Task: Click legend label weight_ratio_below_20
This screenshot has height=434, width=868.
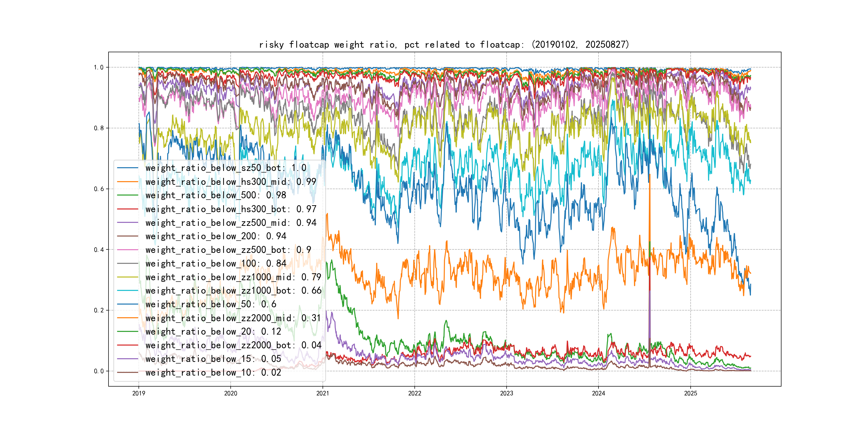Action: (x=213, y=332)
